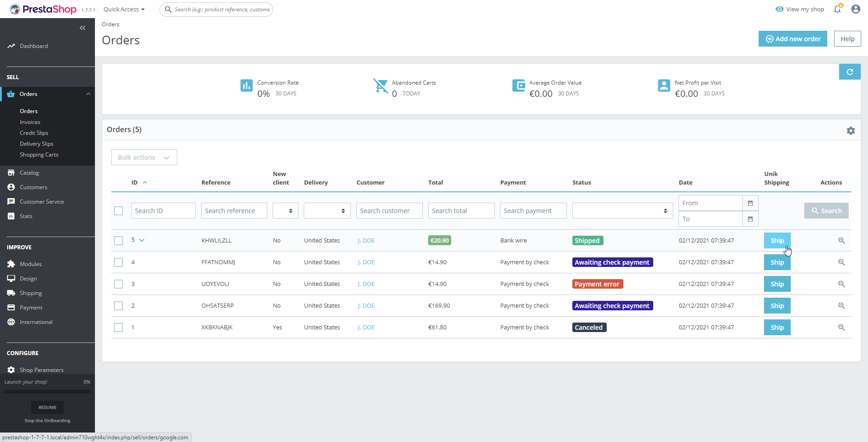Screen dimensions: 868x442
Task: Go to Catalog in sidebar
Action: click(29, 173)
